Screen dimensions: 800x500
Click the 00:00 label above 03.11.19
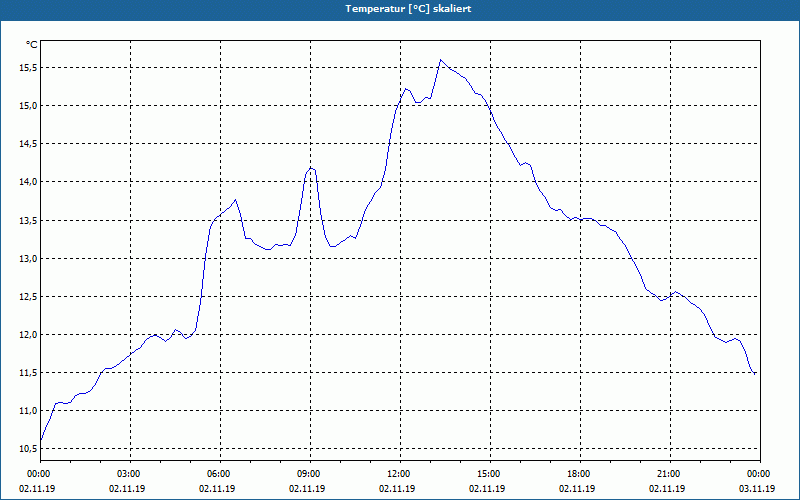[x=760, y=473]
